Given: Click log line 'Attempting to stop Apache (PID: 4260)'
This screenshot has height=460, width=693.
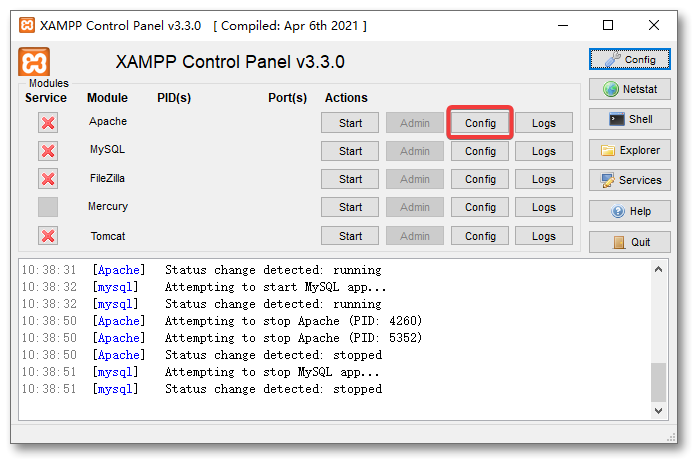Looking at the screenshot, I should tap(293, 321).
